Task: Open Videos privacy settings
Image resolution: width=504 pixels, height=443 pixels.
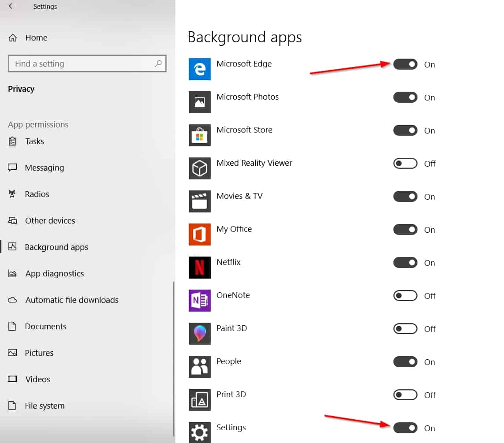Action: tap(38, 379)
